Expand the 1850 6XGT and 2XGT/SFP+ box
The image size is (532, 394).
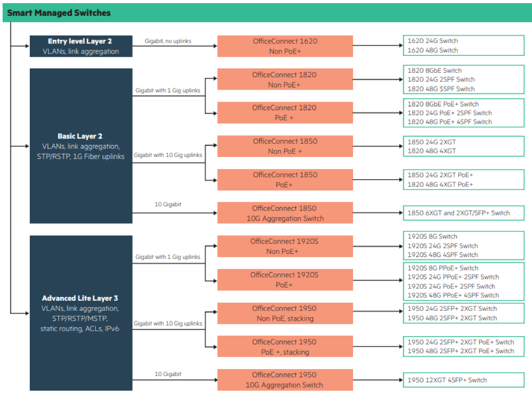point(463,213)
